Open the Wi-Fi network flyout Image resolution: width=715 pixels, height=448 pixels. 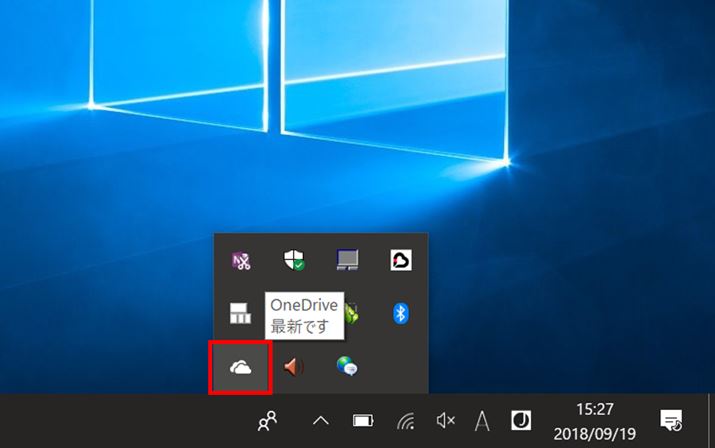pyautogui.click(x=405, y=421)
